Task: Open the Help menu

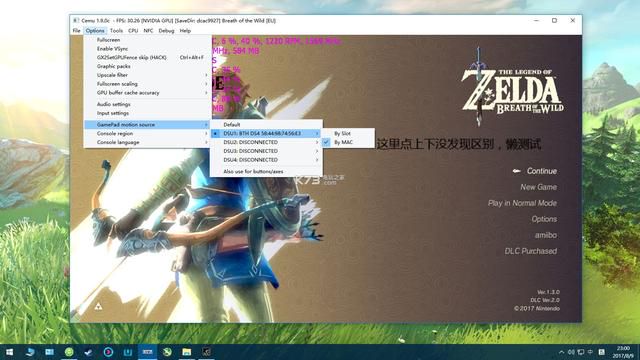Action: [x=185, y=31]
